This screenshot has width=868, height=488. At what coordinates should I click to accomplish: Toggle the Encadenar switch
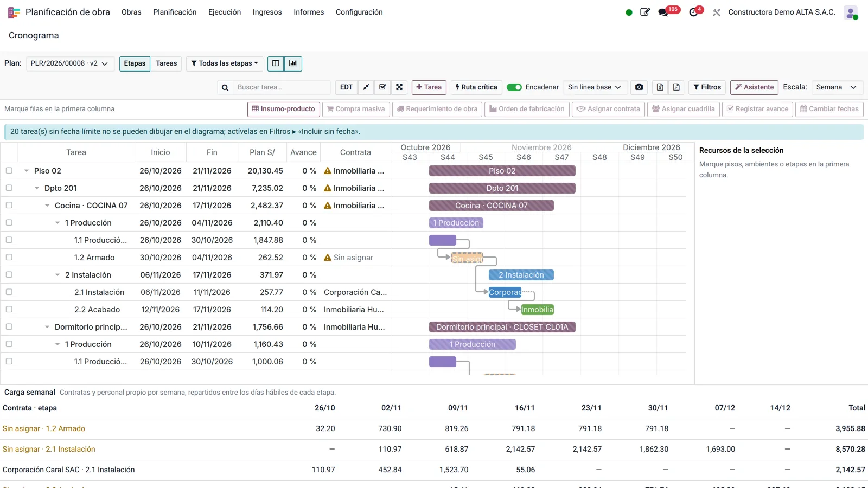tap(514, 87)
